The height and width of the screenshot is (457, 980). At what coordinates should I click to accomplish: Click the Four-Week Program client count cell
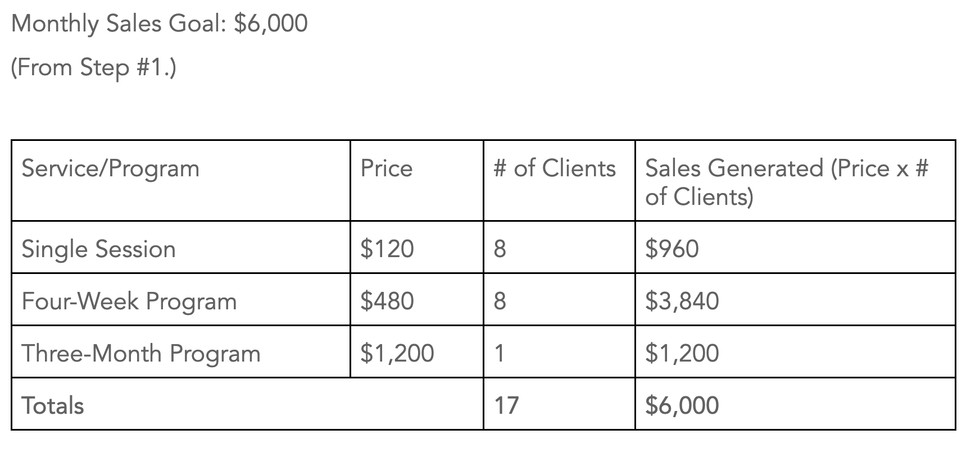pos(559,300)
